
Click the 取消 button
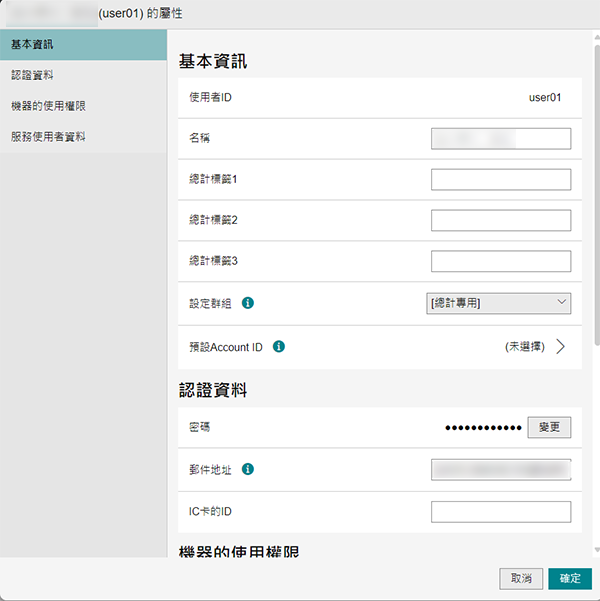[521, 578]
